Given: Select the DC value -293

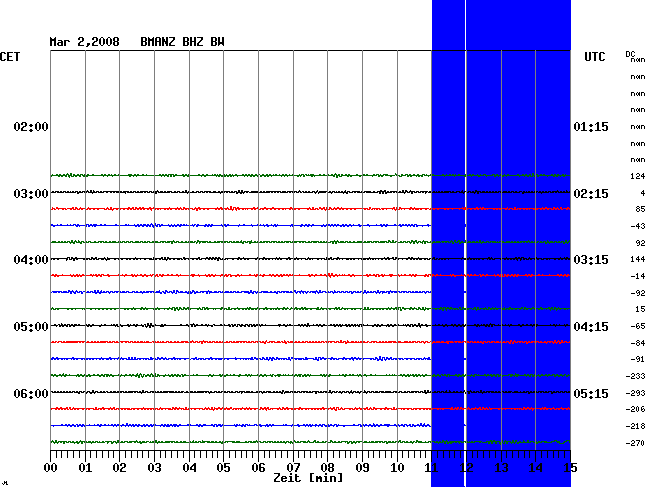Looking at the screenshot, I should [635, 393].
